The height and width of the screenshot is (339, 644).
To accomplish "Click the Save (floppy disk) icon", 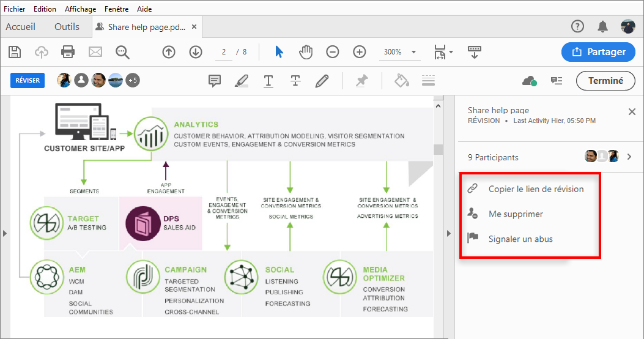I will click(x=15, y=52).
